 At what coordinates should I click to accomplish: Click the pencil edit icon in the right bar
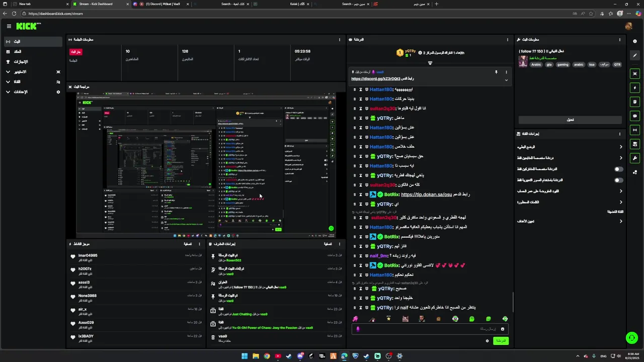pyautogui.click(x=635, y=56)
